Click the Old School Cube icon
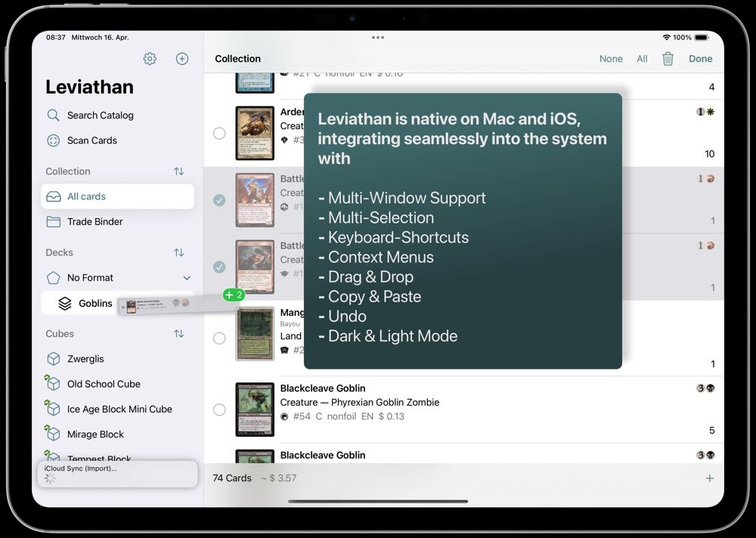This screenshot has height=538, width=756. (x=52, y=383)
